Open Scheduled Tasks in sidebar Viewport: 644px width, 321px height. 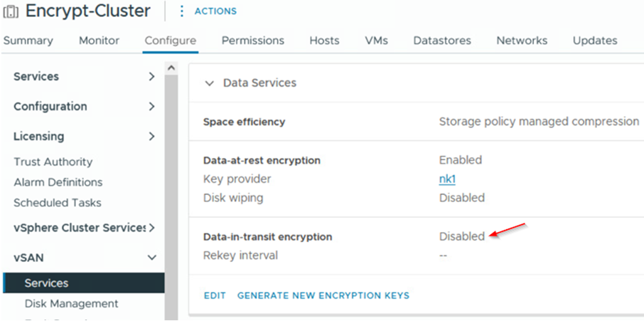tap(58, 203)
